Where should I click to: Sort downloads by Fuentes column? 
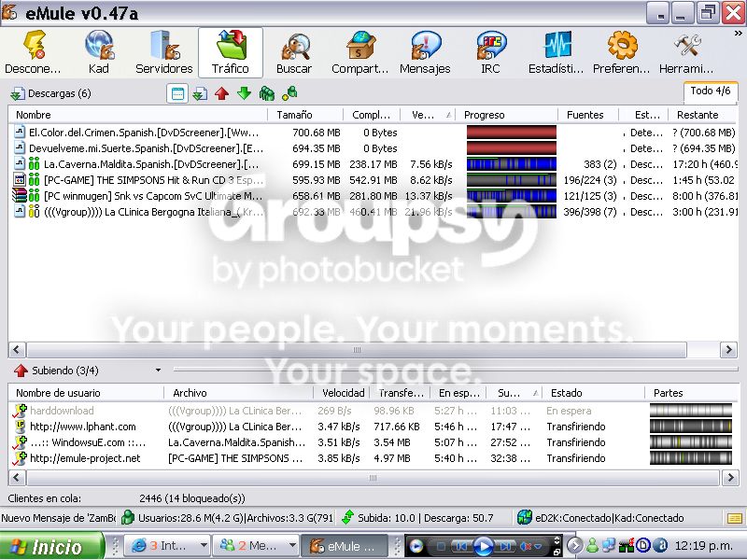pos(588,115)
